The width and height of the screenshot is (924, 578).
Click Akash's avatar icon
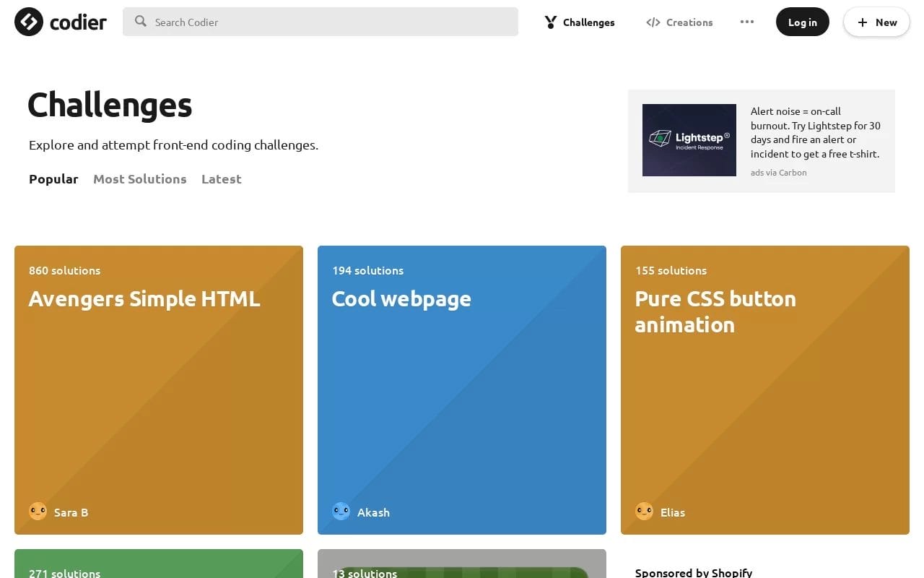(341, 512)
